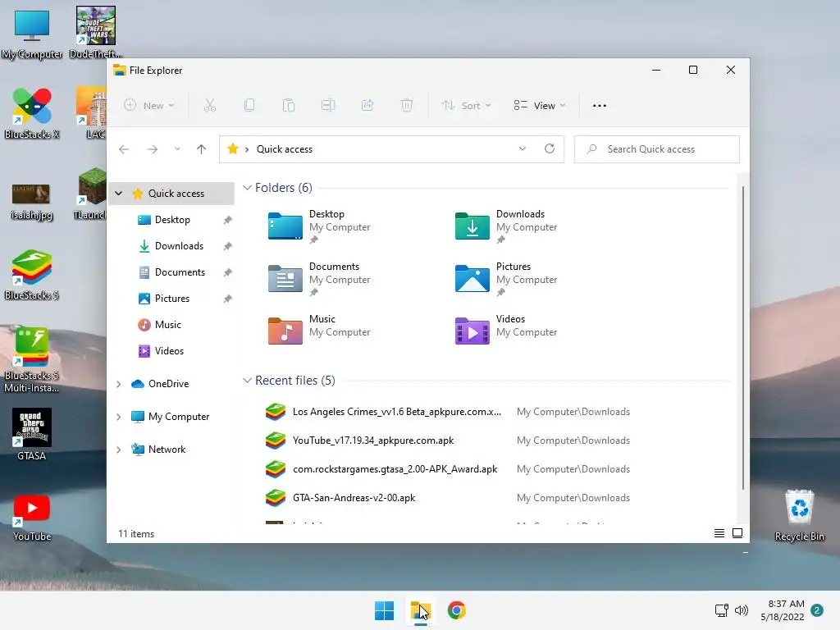Open the See more ellipsis menu
Screen dimensions: 840x630
[600, 106]
